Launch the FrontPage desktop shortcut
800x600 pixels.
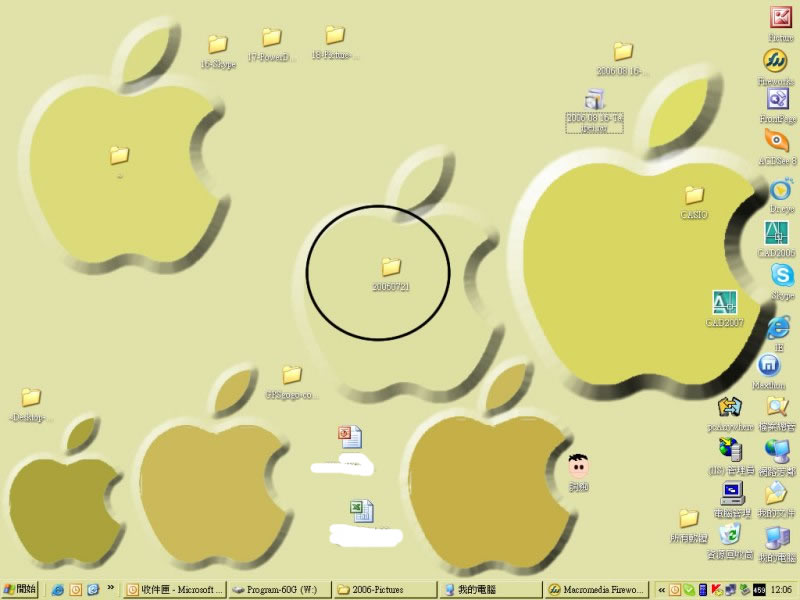coord(778,99)
